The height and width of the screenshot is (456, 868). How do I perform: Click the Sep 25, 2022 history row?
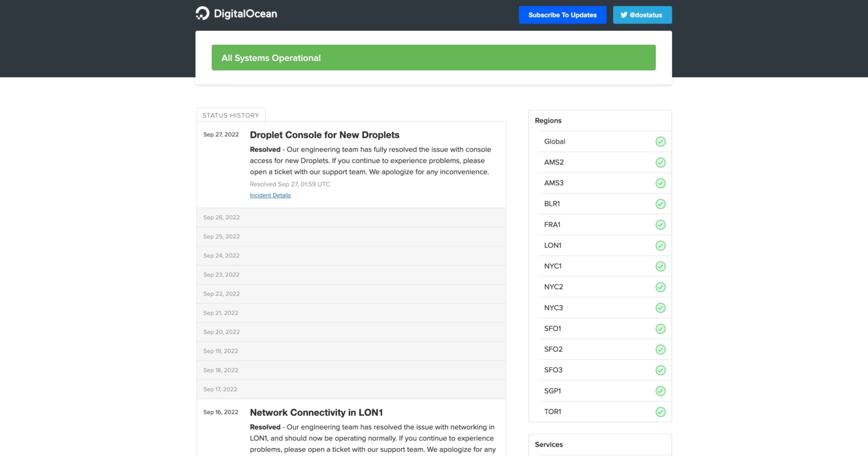(351, 236)
